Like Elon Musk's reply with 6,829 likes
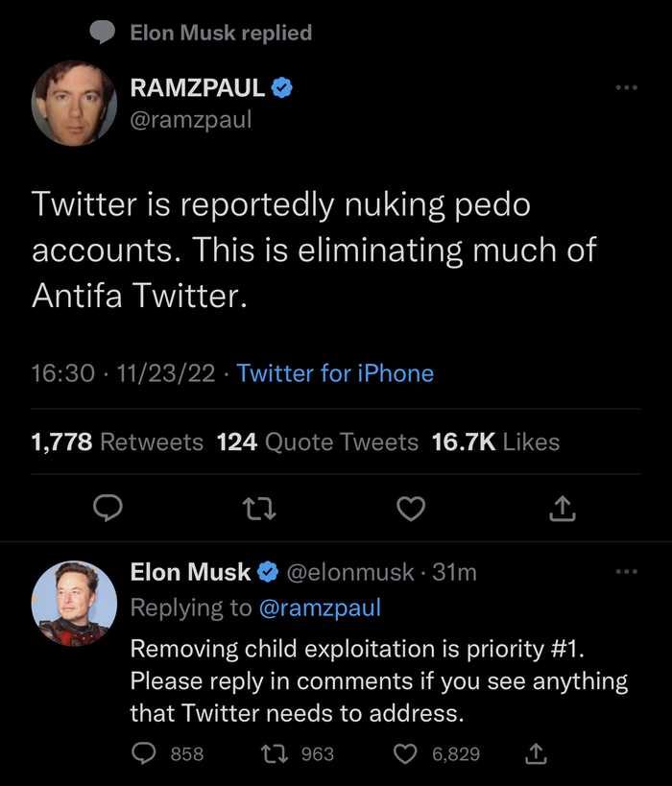This screenshot has width=672, height=786. pyautogui.click(x=407, y=754)
